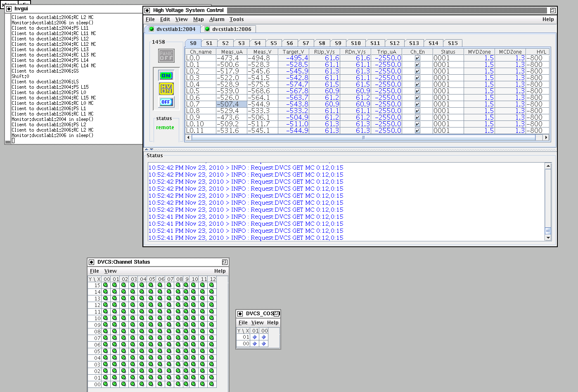Toggle Ch_En checkbox for channel L0.7
Screen dimensions: 578x392
pyautogui.click(x=417, y=104)
